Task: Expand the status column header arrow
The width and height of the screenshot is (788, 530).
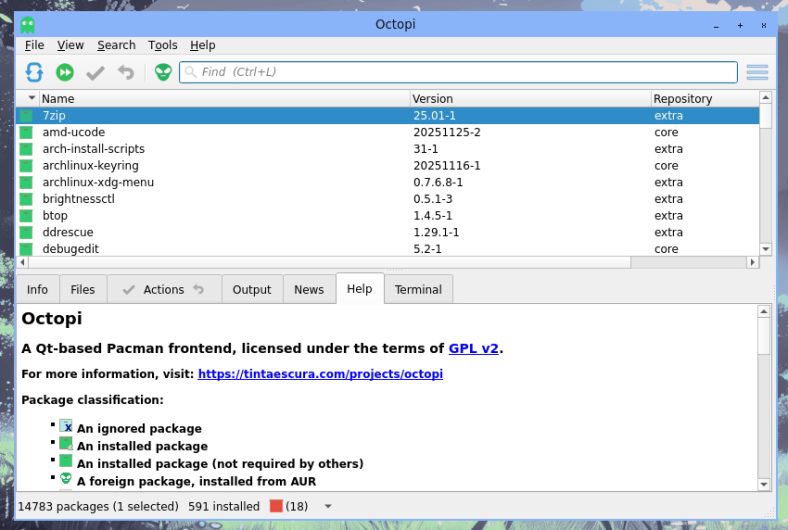Action: [31, 99]
